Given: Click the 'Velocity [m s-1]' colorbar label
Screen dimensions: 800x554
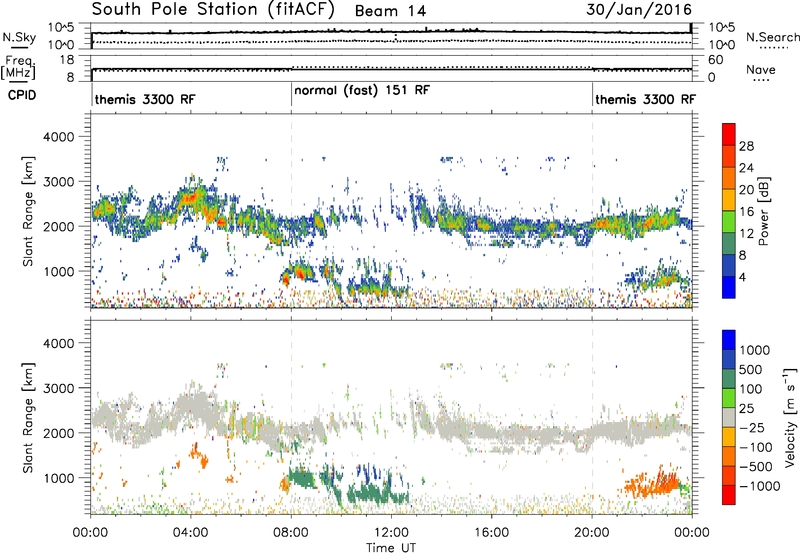Looking at the screenshot, I should [790, 417].
